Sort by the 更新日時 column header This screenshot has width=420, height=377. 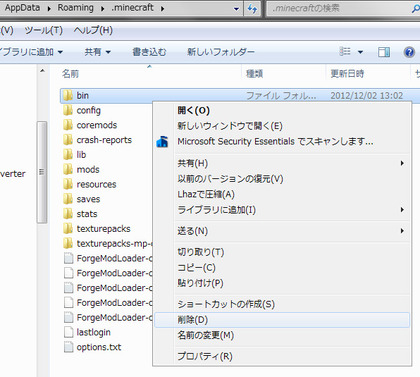click(x=347, y=74)
